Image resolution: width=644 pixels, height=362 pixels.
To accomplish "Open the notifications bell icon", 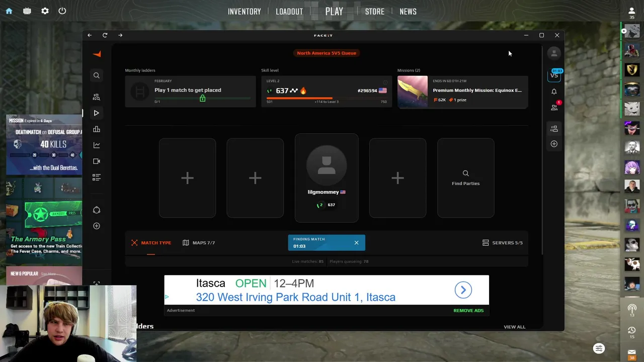I will 554,92.
